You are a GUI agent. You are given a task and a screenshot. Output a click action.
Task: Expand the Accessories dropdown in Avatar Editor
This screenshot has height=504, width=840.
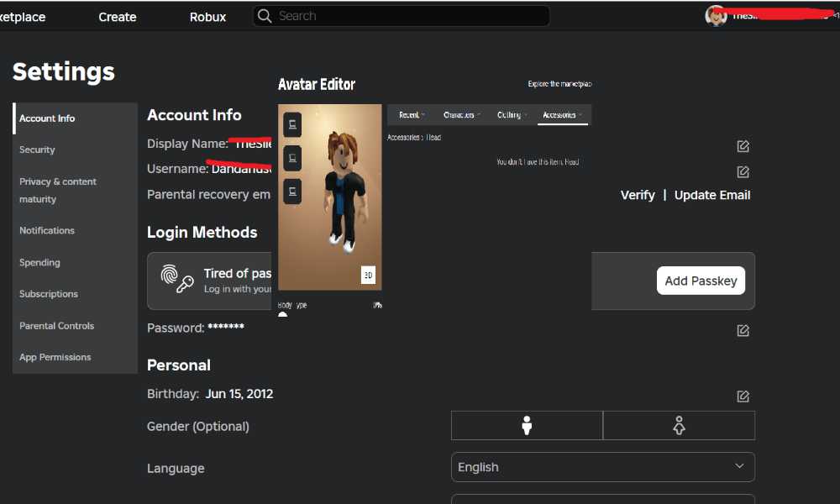pyautogui.click(x=563, y=114)
